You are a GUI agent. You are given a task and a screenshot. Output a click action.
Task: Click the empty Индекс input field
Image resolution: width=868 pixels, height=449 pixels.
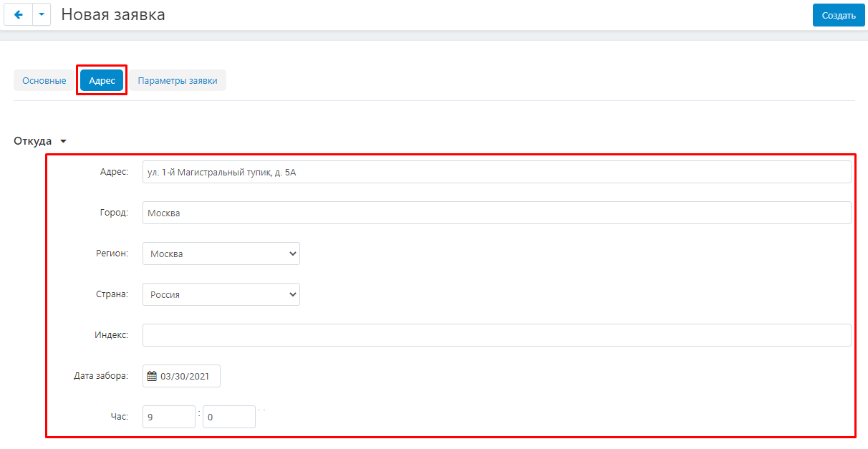point(496,335)
